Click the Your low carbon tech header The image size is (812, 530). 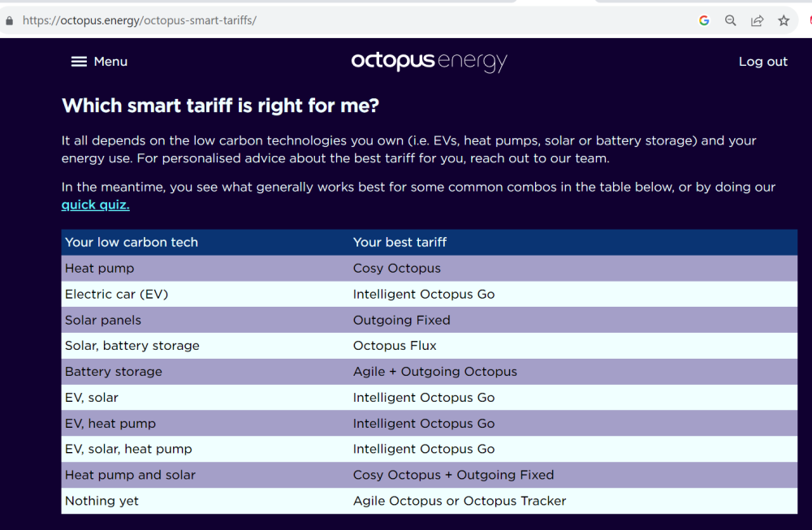pos(132,242)
